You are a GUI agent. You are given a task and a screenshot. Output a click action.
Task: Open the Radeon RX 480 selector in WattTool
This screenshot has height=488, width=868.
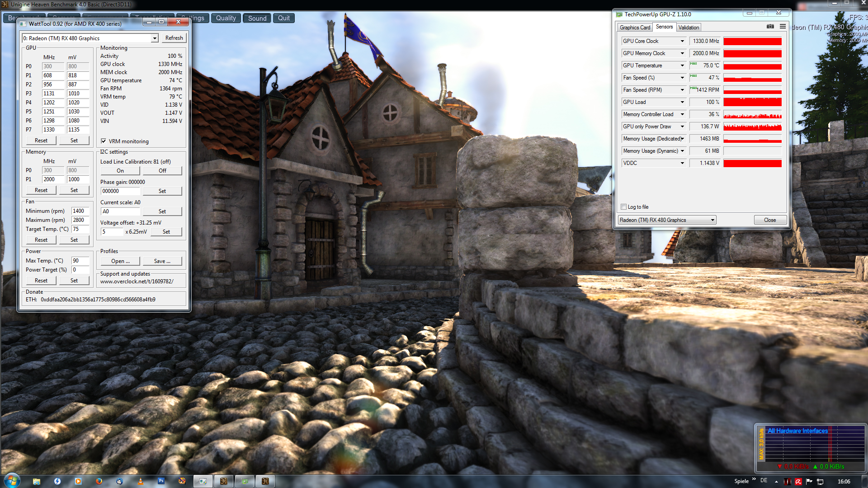point(155,38)
